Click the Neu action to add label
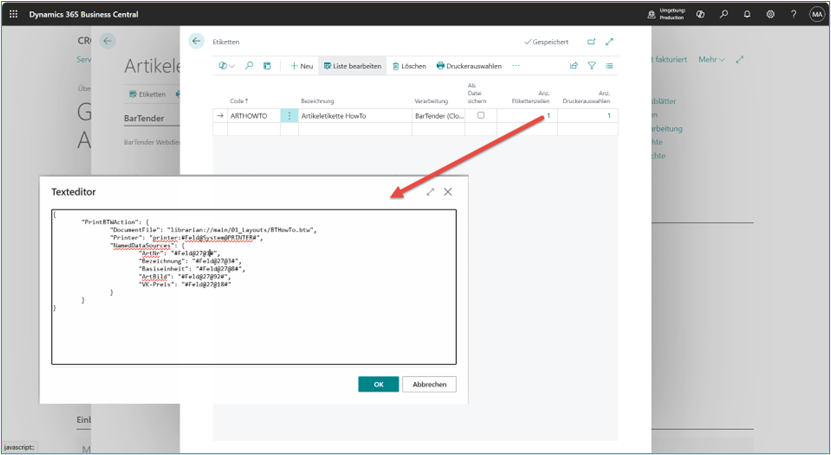The height and width of the screenshot is (455, 831). [301, 66]
